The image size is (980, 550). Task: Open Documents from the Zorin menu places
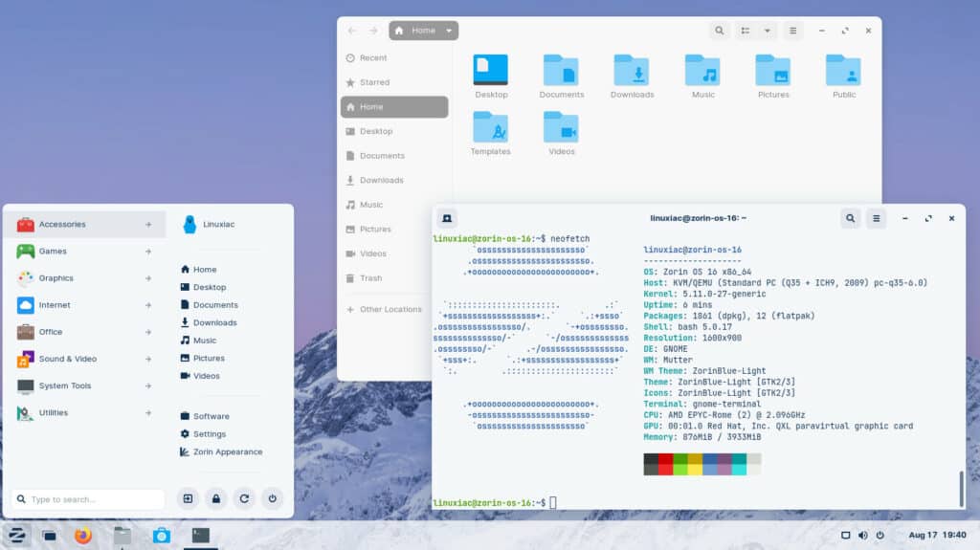coord(209,305)
